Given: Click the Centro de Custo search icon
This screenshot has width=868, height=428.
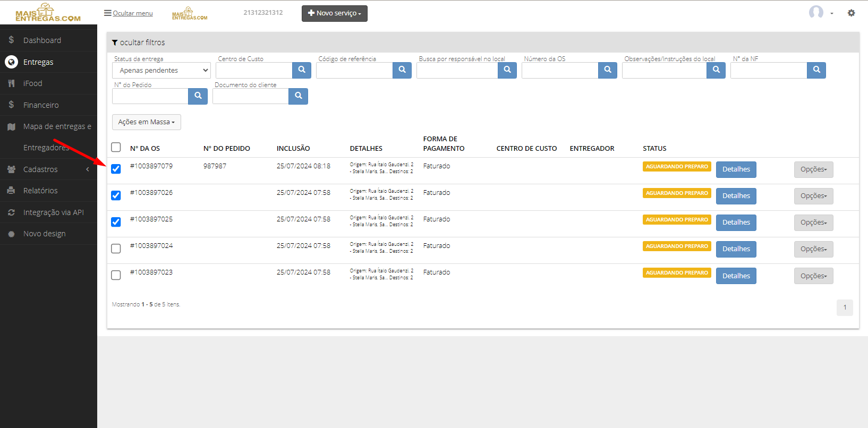Looking at the screenshot, I should [x=302, y=70].
